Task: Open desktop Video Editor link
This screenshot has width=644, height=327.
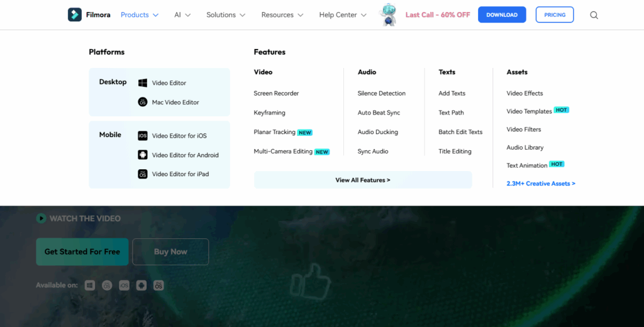Action: coord(169,83)
